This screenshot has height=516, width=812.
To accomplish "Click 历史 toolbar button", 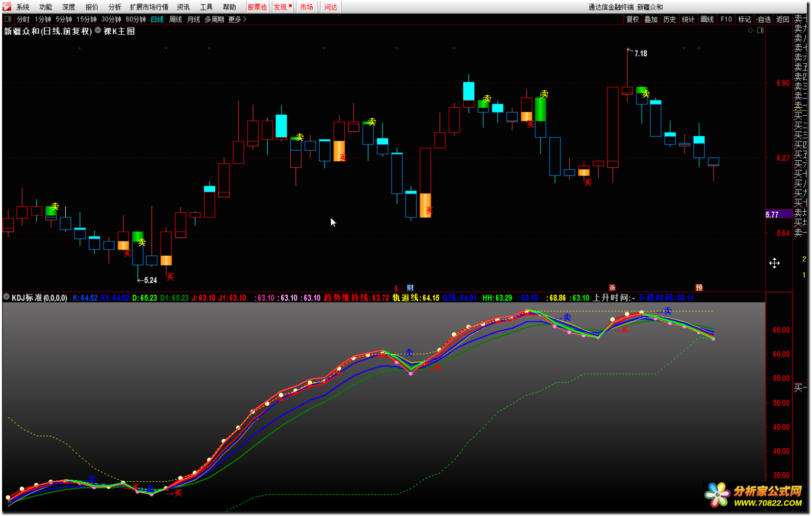I will [670, 19].
